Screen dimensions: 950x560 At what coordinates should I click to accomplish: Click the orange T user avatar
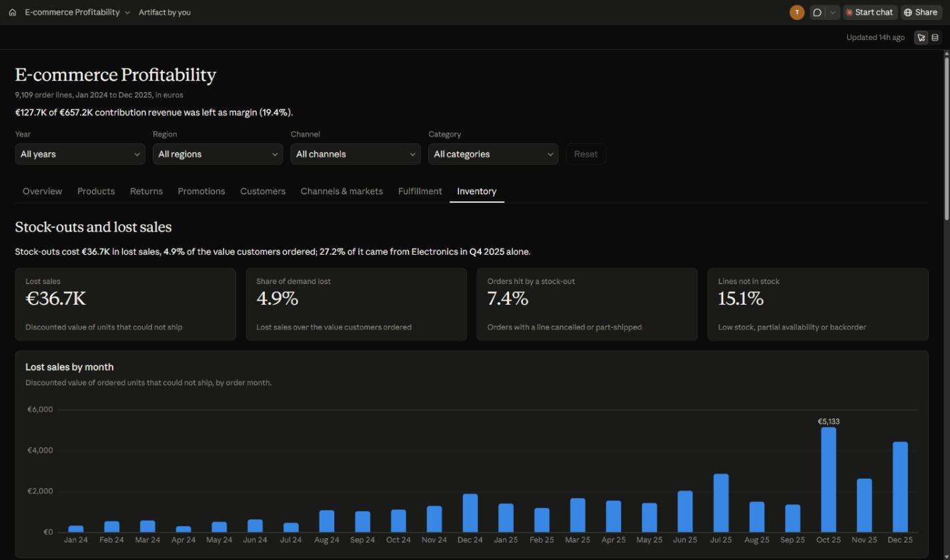[x=797, y=12]
